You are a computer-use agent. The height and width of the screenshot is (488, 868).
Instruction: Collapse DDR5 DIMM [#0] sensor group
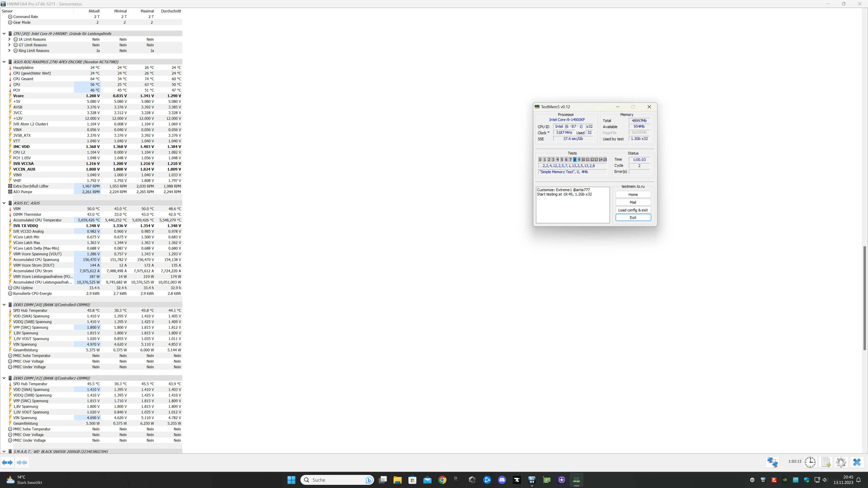click(x=4, y=305)
